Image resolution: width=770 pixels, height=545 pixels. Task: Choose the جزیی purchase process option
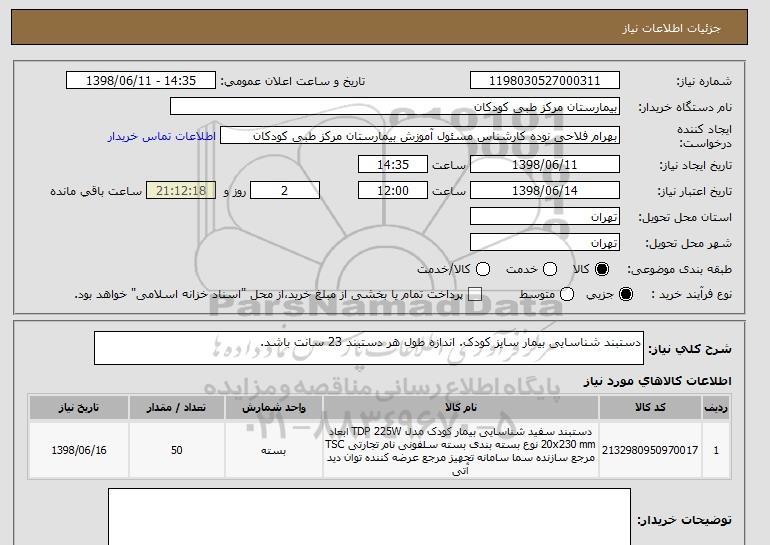(626, 295)
